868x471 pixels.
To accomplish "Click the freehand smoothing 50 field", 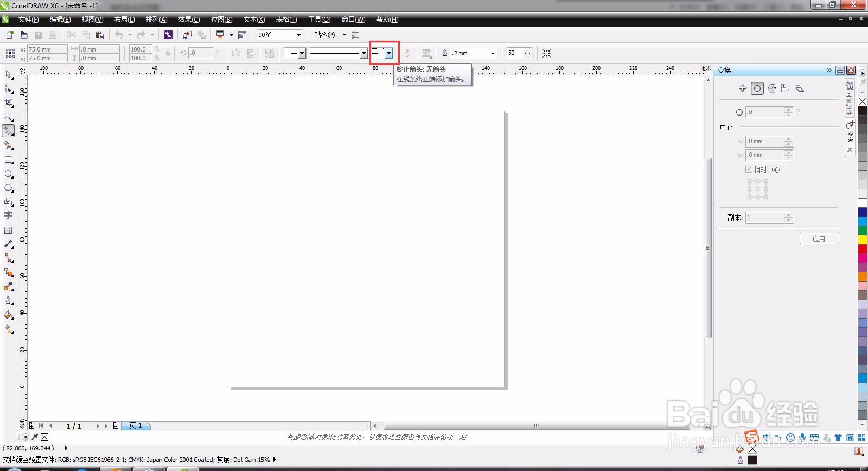I will coord(514,53).
